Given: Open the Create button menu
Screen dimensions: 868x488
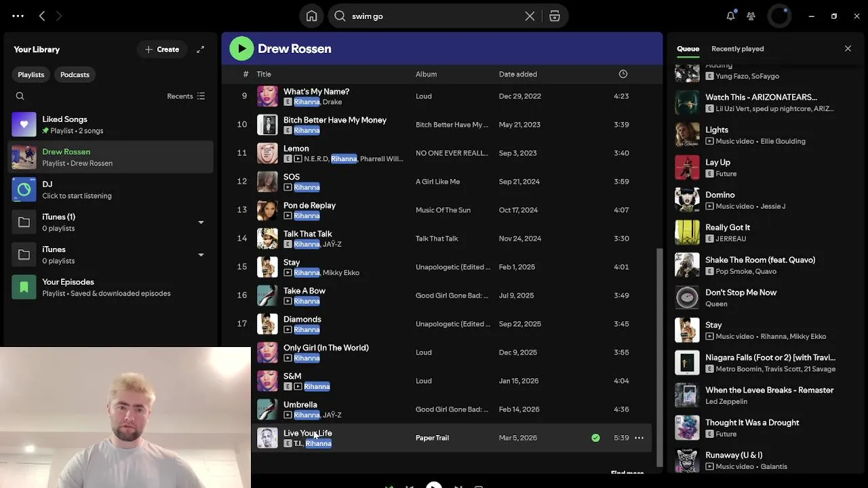Looking at the screenshot, I should pyautogui.click(x=162, y=49).
